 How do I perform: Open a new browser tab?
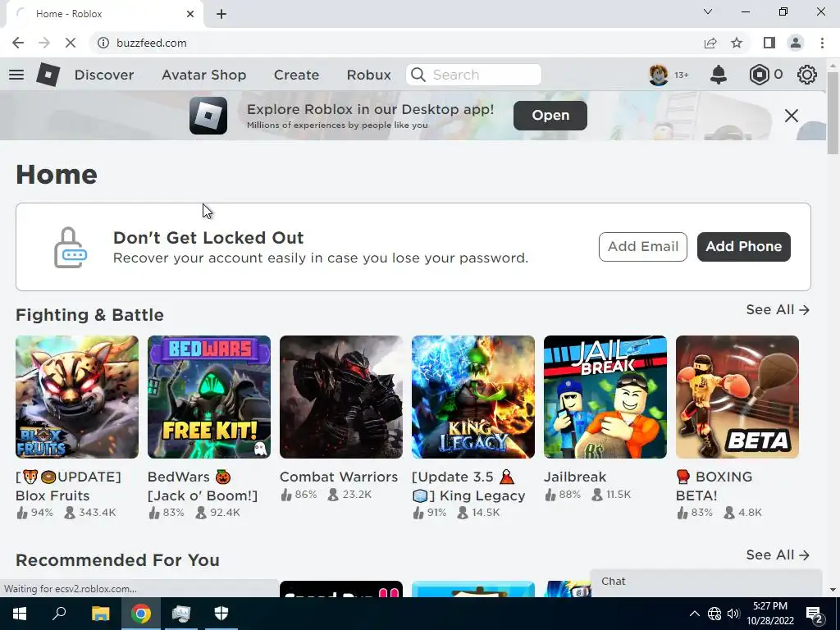click(x=221, y=14)
